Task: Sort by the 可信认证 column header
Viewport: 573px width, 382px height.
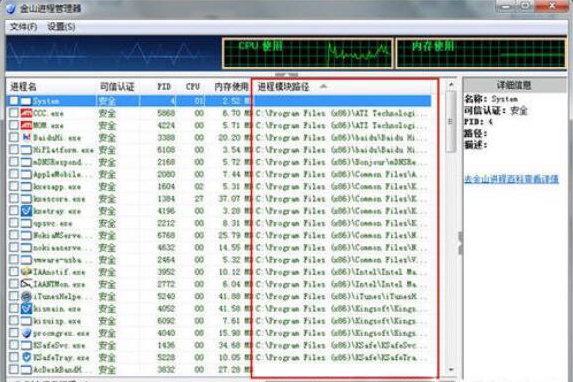Action: pos(117,87)
